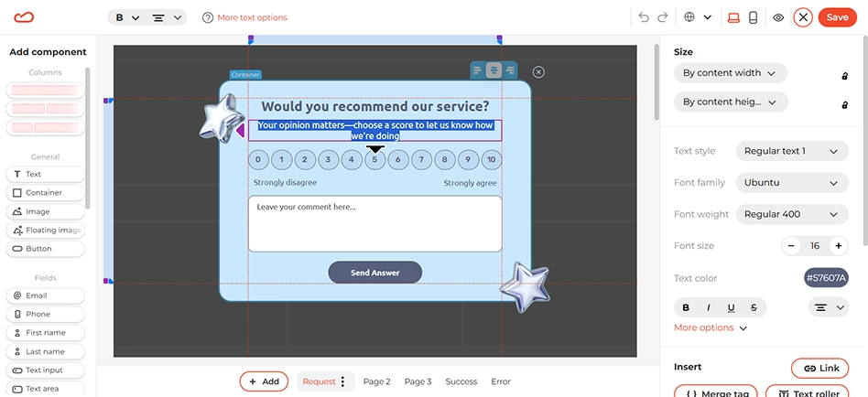Click the Send Answer button
This screenshot has height=397, width=868.
pos(374,273)
